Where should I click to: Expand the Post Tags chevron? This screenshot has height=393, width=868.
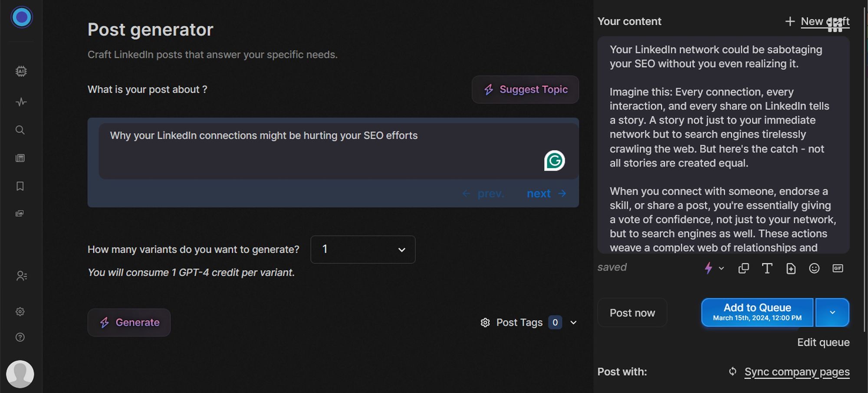pos(573,322)
